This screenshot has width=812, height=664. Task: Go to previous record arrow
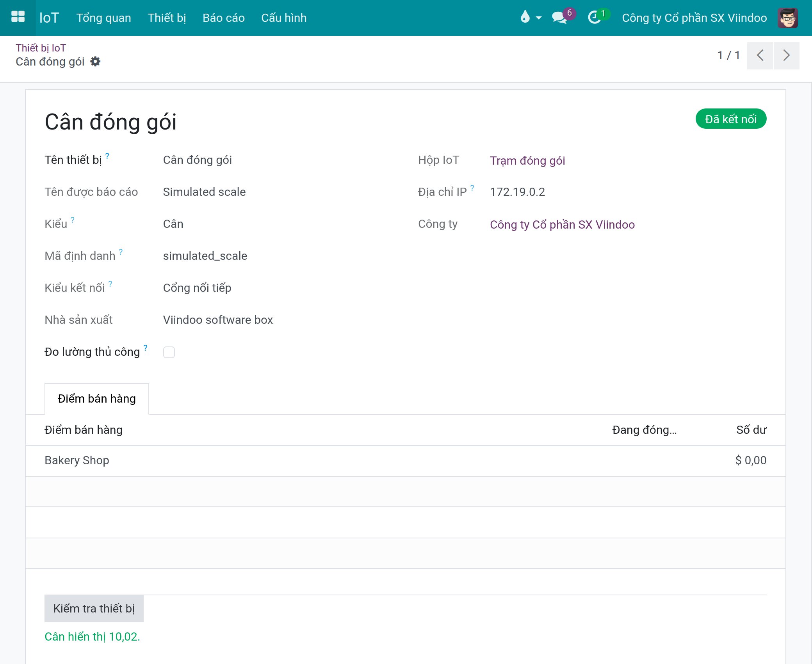point(760,55)
